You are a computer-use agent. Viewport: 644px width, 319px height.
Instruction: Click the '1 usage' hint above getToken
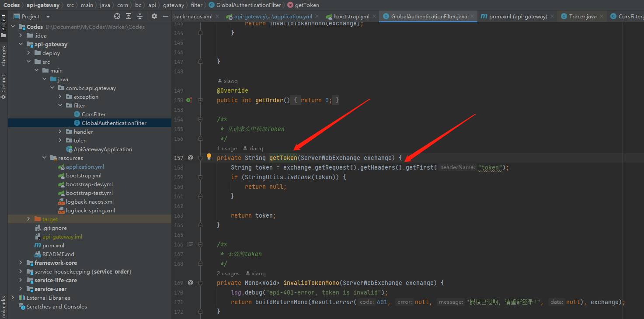coord(227,149)
